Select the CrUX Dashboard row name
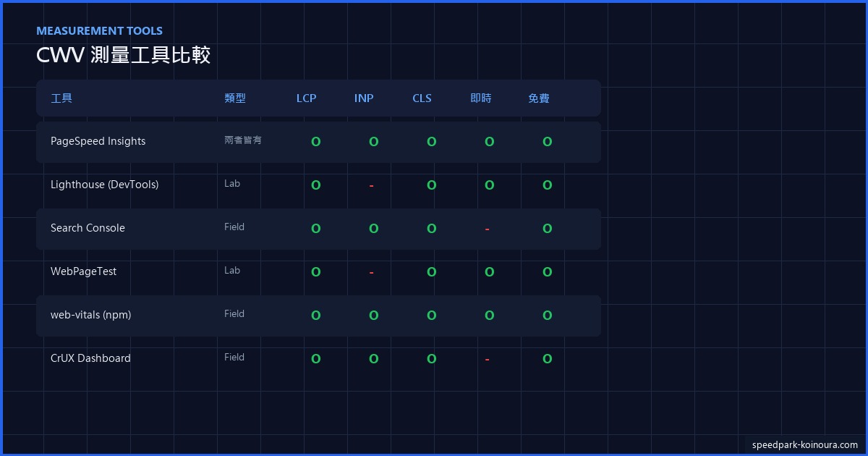This screenshot has width=868, height=456. 90,358
